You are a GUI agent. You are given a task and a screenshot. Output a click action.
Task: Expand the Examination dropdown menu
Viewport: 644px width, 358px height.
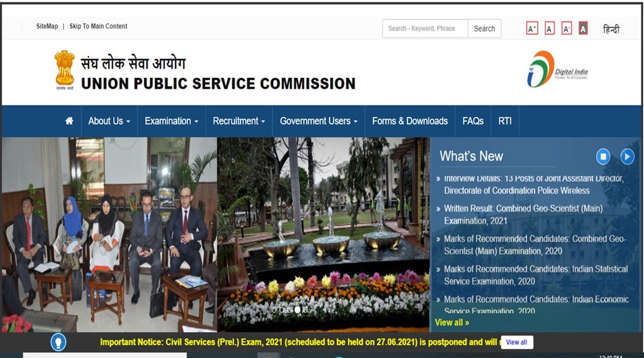(x=171, y=121)
